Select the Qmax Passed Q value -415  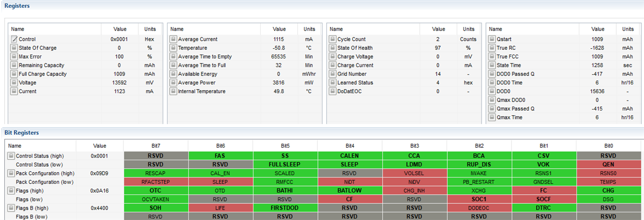pos(597,108)
